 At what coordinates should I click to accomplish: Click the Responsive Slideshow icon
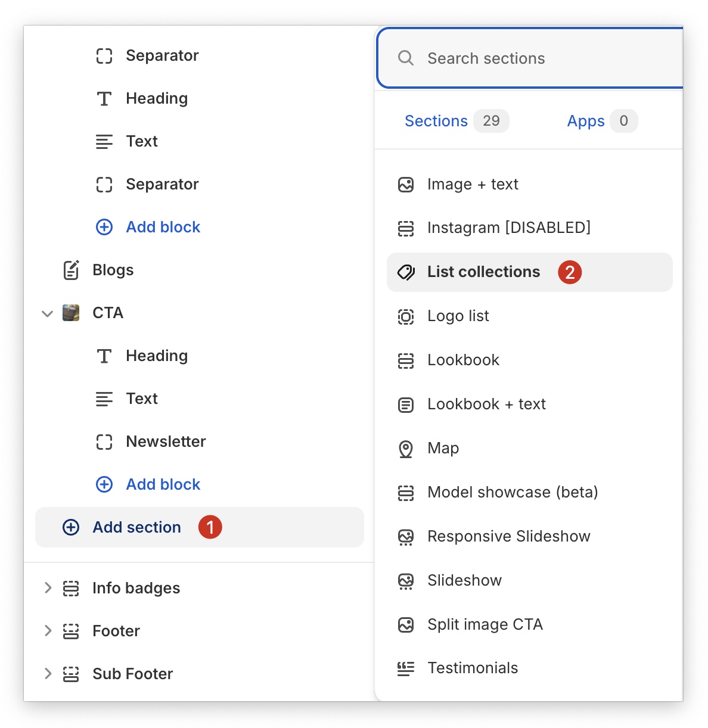[406, 537]
